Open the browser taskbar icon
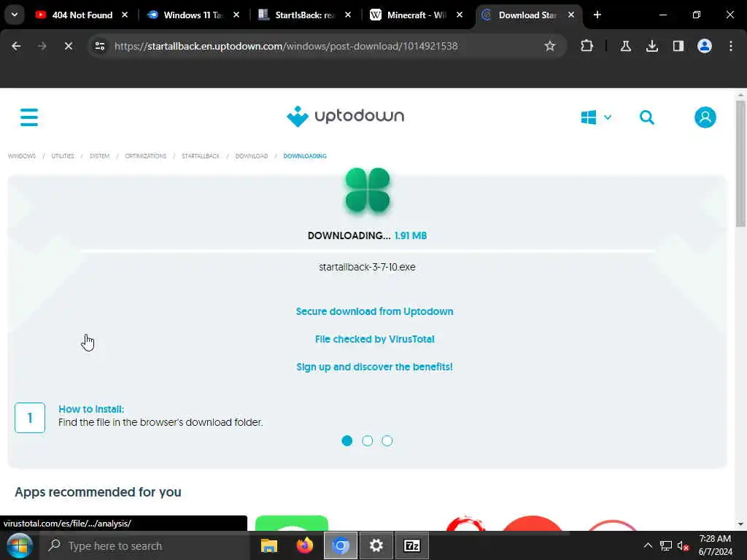Screen dimensions: 747x560 [340, 545]
